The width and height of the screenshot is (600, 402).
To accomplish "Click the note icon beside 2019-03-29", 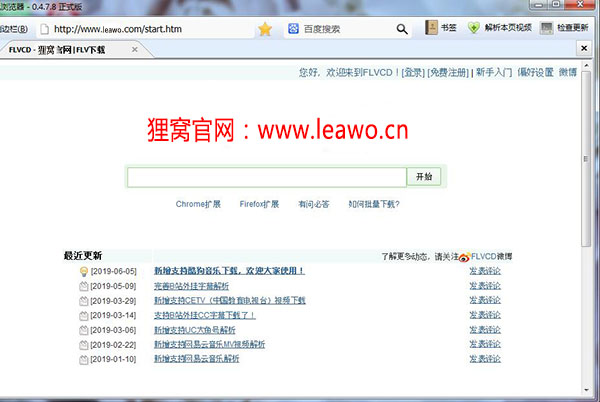I will 83,301.
